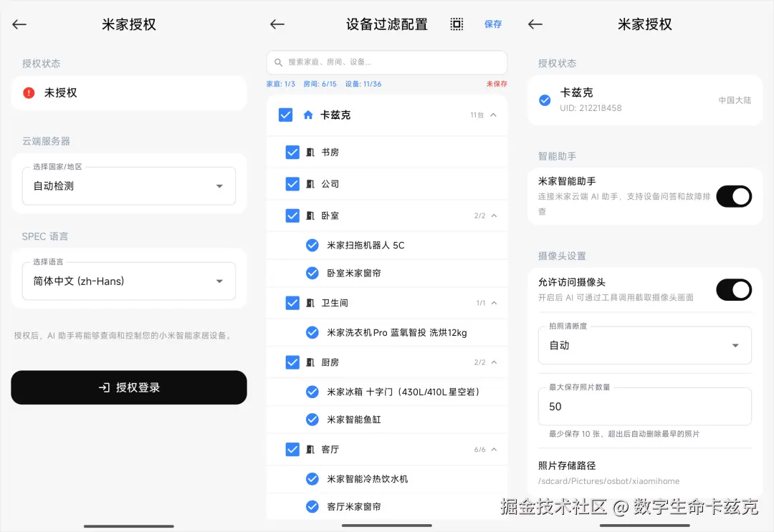
Task: Open the 选择语言 dropdown showing 简体中文
Action: pos(129,281)
